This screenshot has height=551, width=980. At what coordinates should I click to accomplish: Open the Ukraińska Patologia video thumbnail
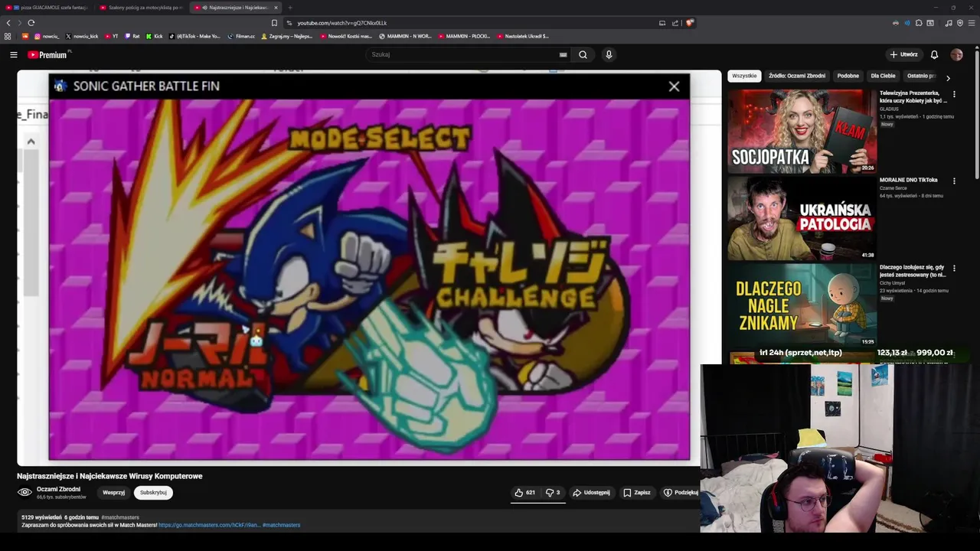click(802, 218)
